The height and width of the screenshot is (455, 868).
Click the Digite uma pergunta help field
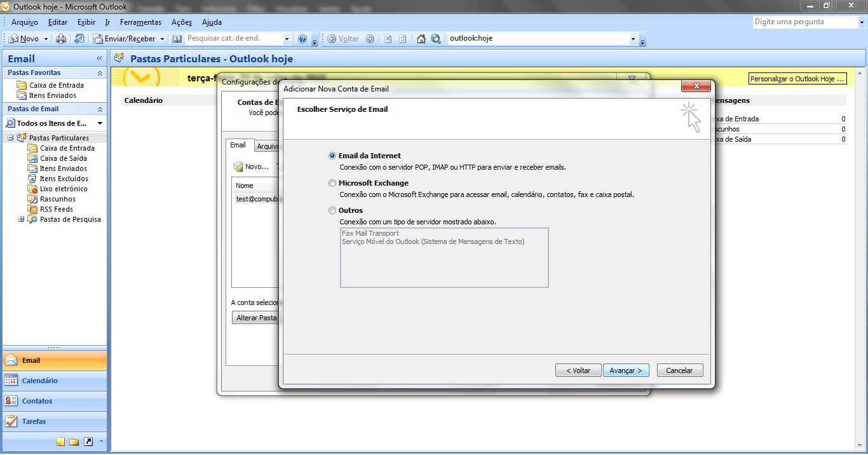click(804, 22)
